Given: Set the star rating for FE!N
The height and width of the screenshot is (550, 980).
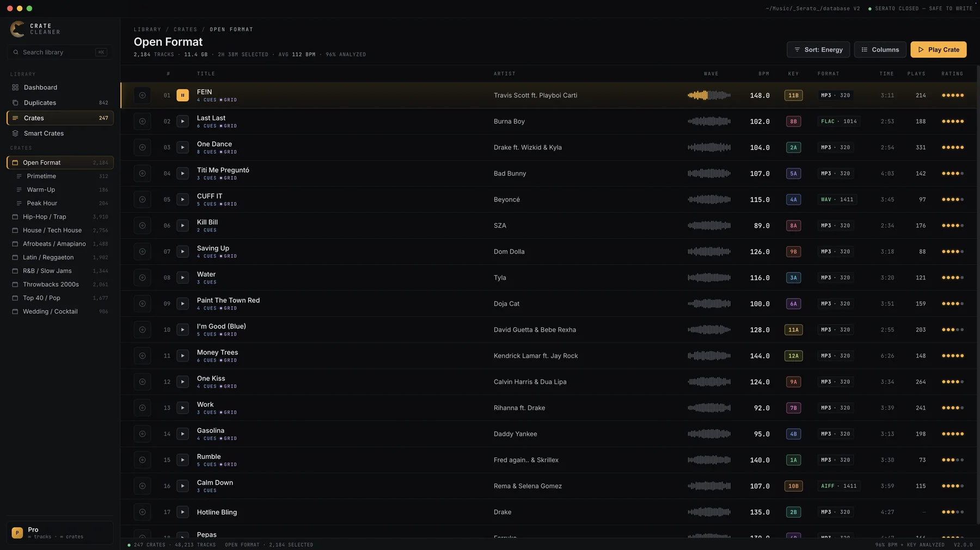Looking at the screenshot, I should click(x=953, y=95).
